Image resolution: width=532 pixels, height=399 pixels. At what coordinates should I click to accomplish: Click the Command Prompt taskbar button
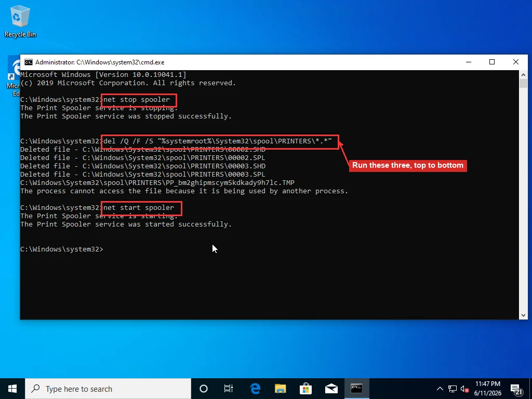tap(356, 389)
